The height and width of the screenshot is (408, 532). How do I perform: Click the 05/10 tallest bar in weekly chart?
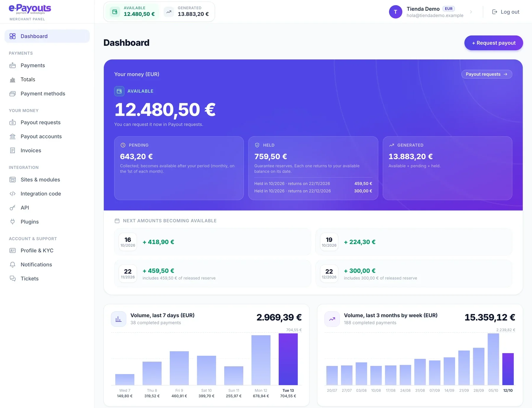coord(493,359)
